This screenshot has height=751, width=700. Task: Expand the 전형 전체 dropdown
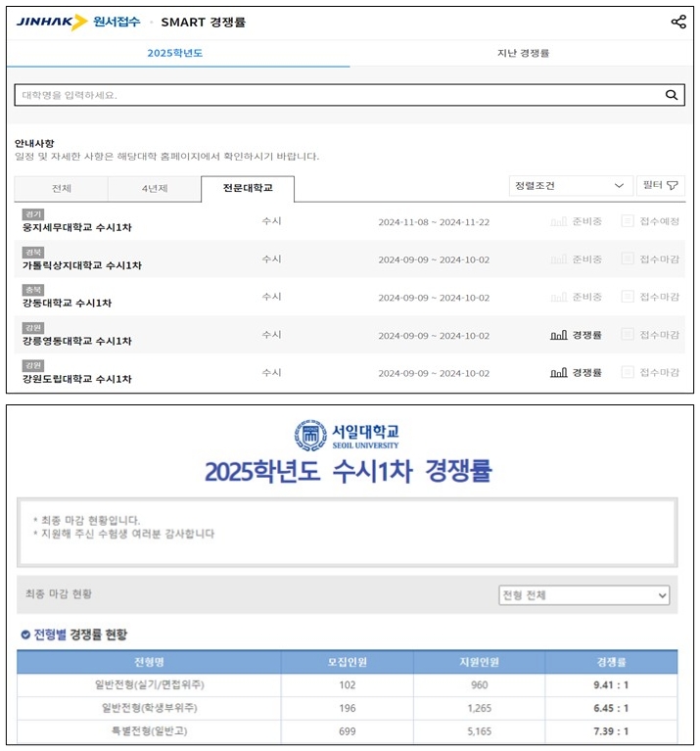point(583,595)
